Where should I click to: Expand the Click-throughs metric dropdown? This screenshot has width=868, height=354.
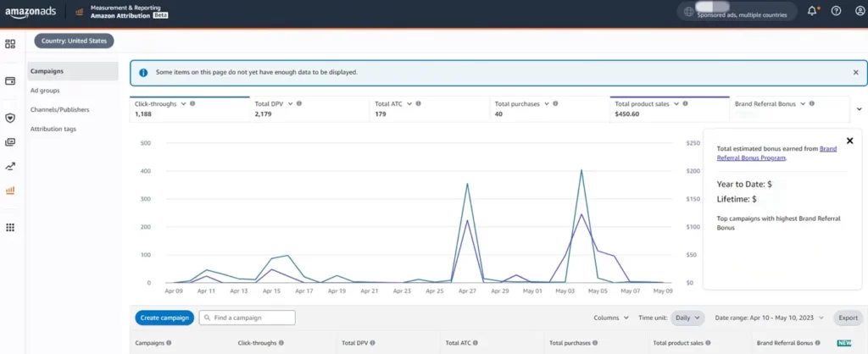183,103
